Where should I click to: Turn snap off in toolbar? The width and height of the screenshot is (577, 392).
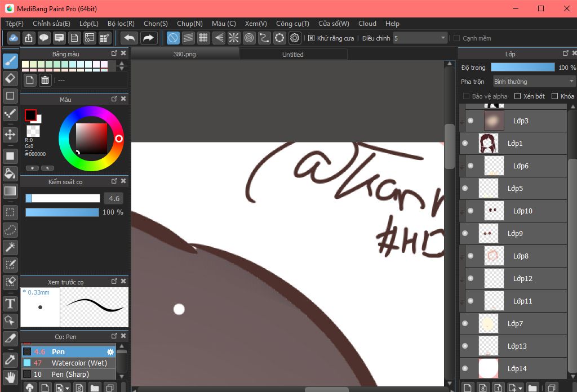coord(173,38)
